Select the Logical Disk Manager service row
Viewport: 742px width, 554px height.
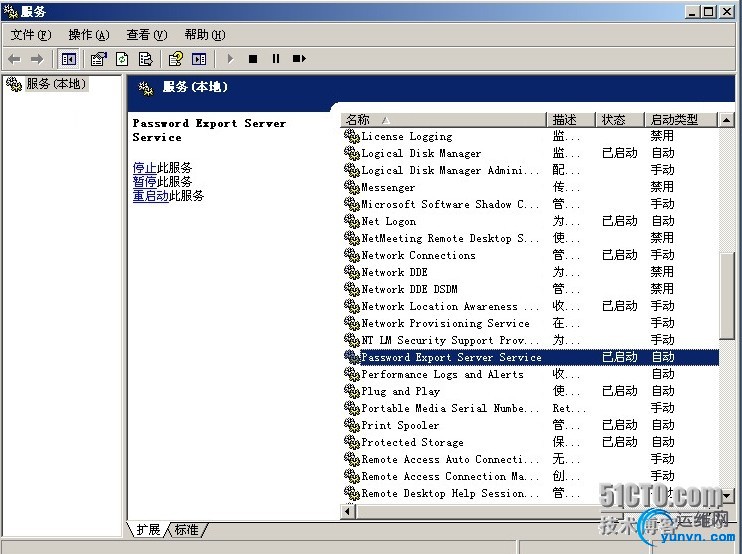pyautogui.click(x=530, y=153)
